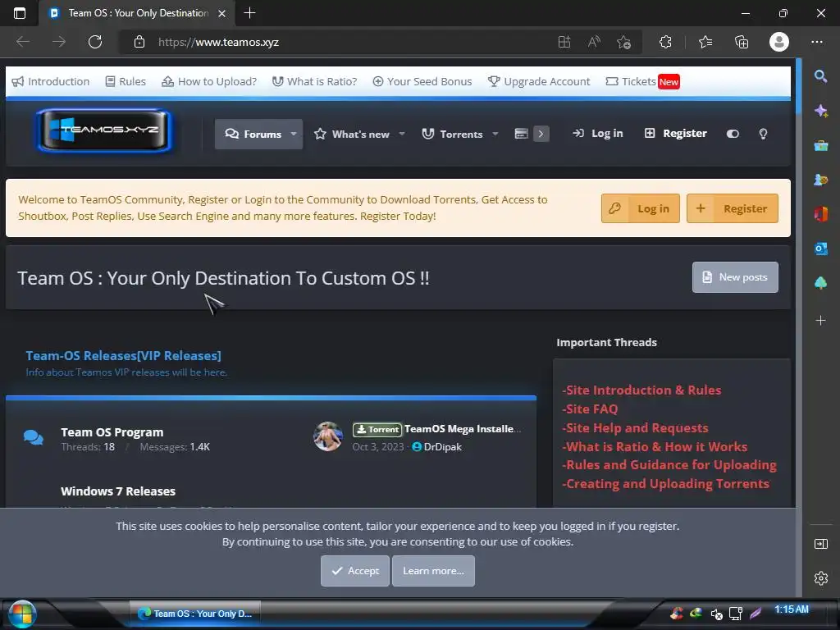Open Team-OS Releases[VIP Releases] category

pos(123,356)
